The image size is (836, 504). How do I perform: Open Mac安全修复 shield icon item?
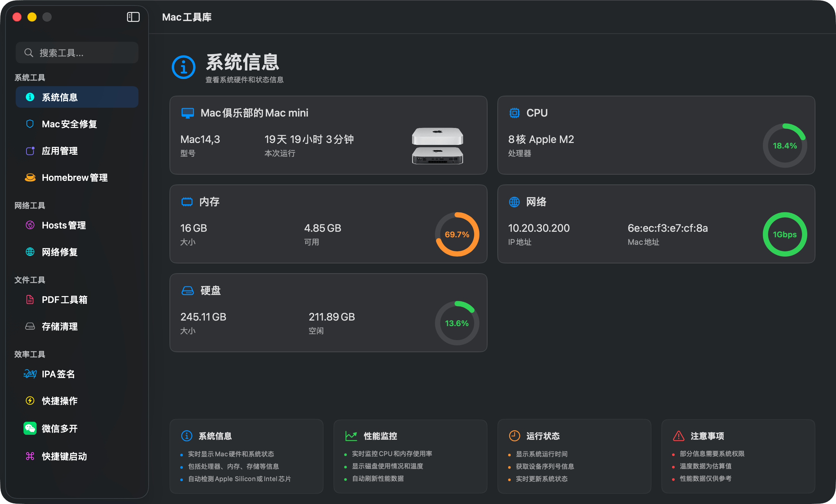click(x=30, y=124)
